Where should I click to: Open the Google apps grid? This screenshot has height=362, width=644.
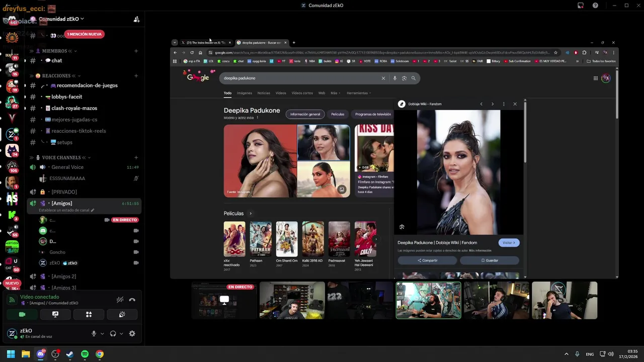point(595,78)
